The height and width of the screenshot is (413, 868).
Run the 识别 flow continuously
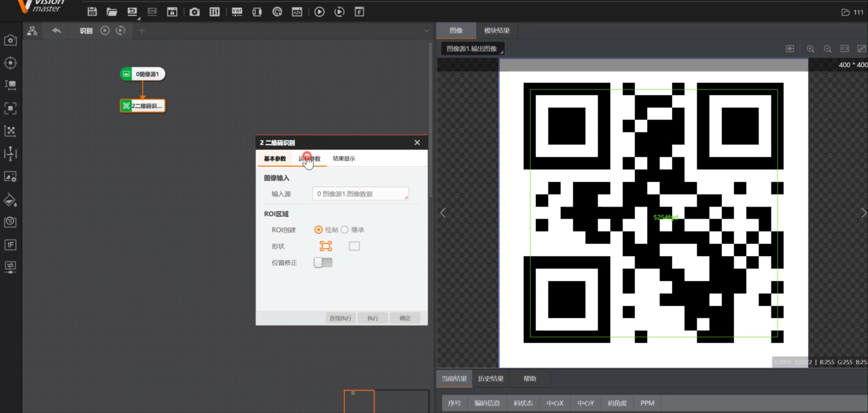click(x=120, y=31)
